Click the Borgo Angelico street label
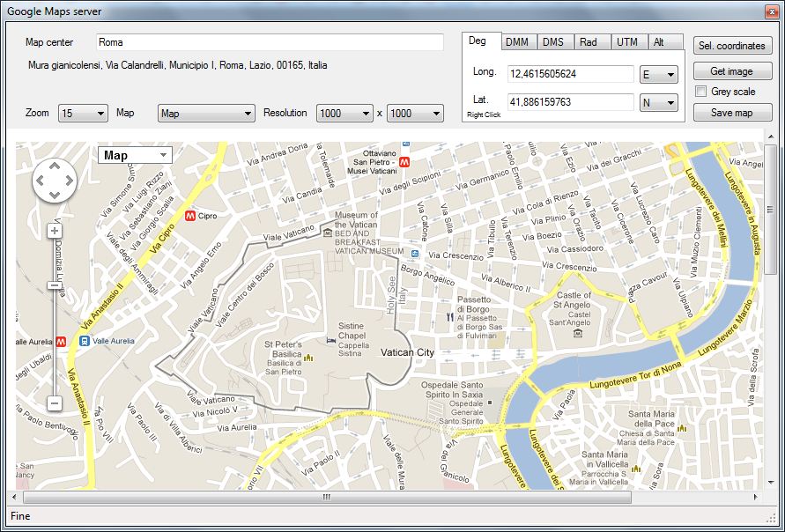 [x=427, y=276]
